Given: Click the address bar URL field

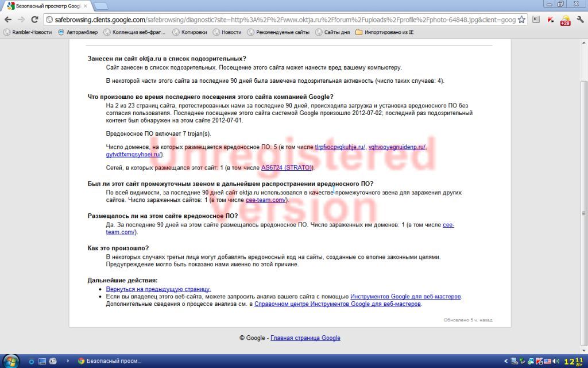Looking at the screenshot, I should pos(285,20).
